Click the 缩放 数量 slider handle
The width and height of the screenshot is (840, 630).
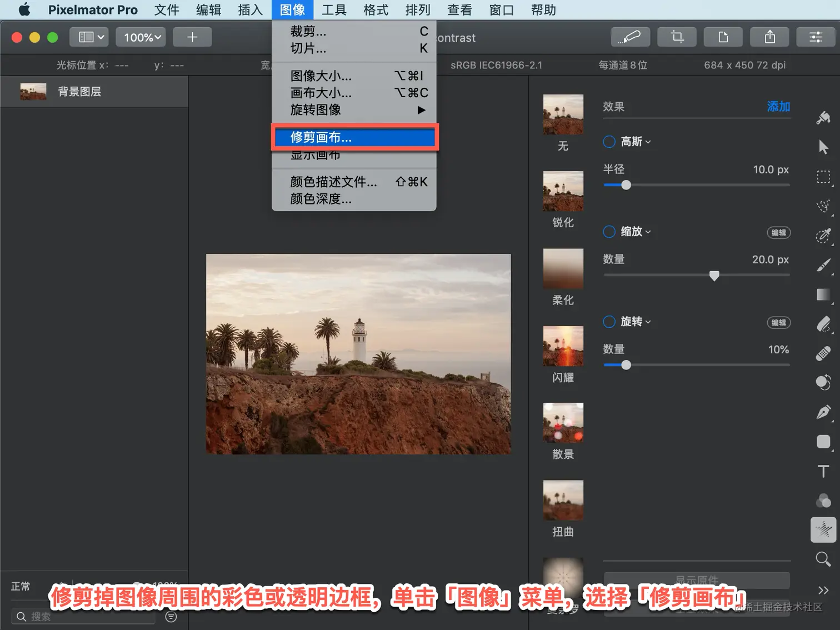pyautogui.click(x=714, y=275)
